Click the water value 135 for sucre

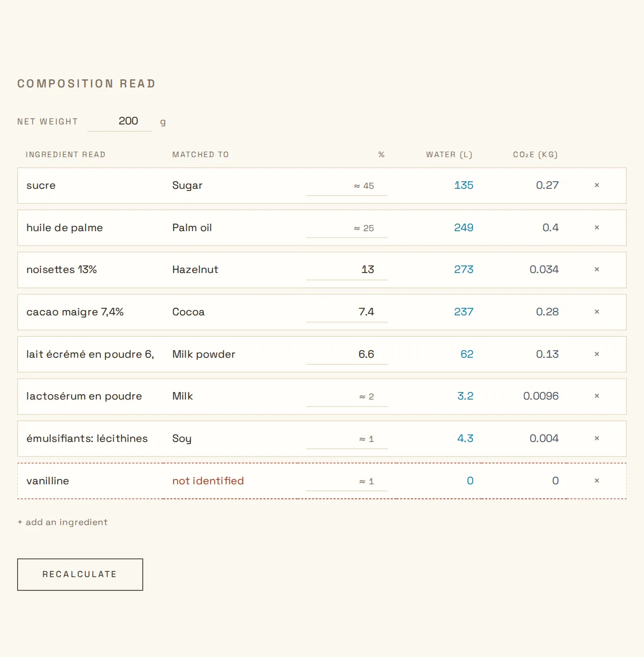[x=464, y=186]
